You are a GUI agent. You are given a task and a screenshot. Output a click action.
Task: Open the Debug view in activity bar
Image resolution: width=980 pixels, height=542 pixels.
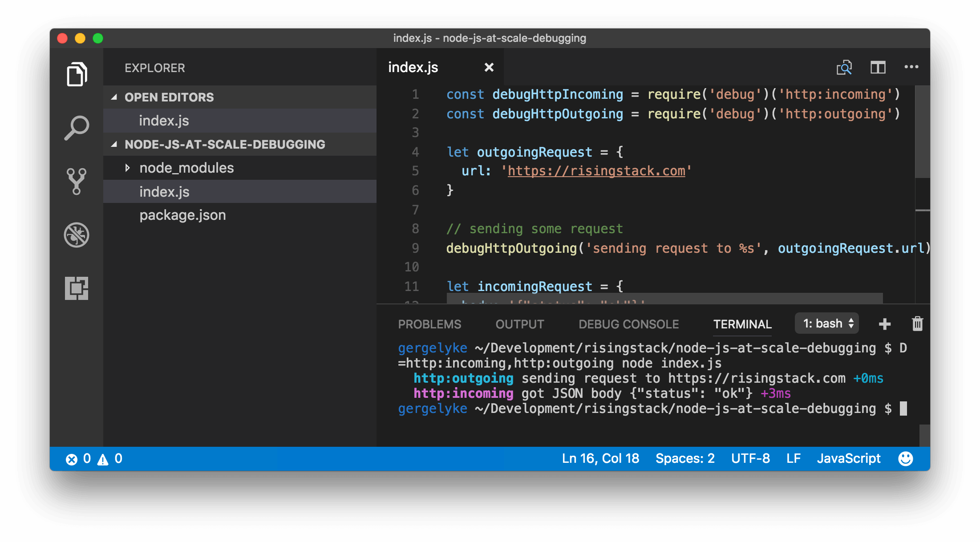[76, 235]
